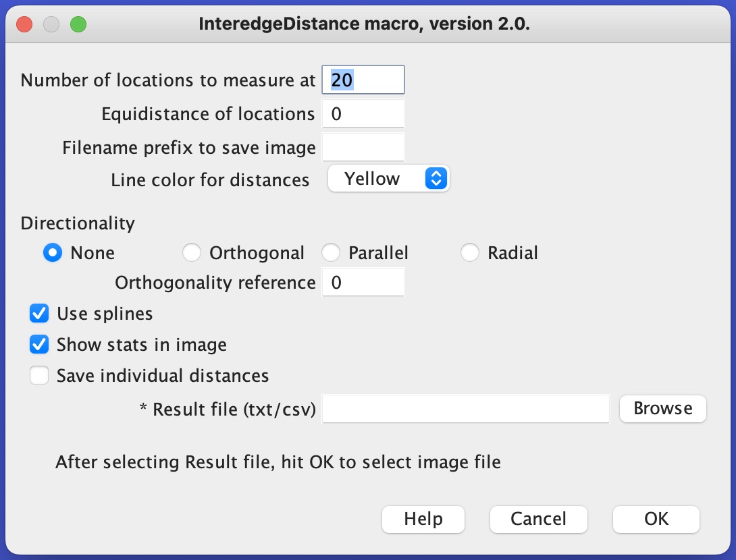The image size is (736, 560).
Task: Browse for a result file
Action: pyautogui.click(x=663, y=408)
